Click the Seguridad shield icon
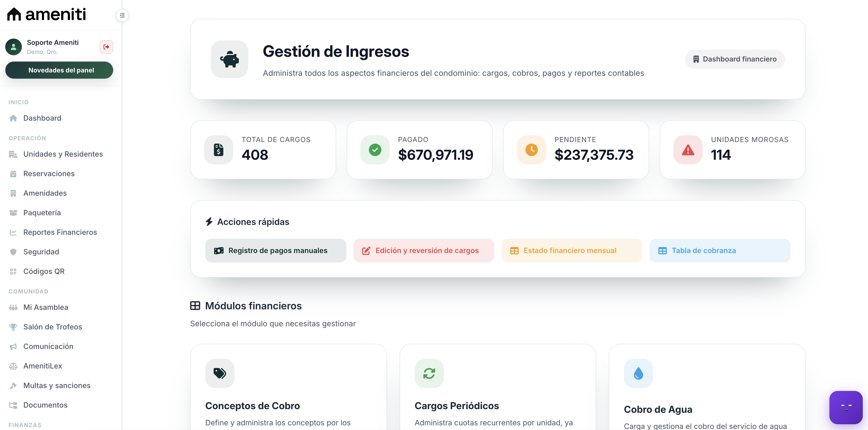 [x=13, y=252]
